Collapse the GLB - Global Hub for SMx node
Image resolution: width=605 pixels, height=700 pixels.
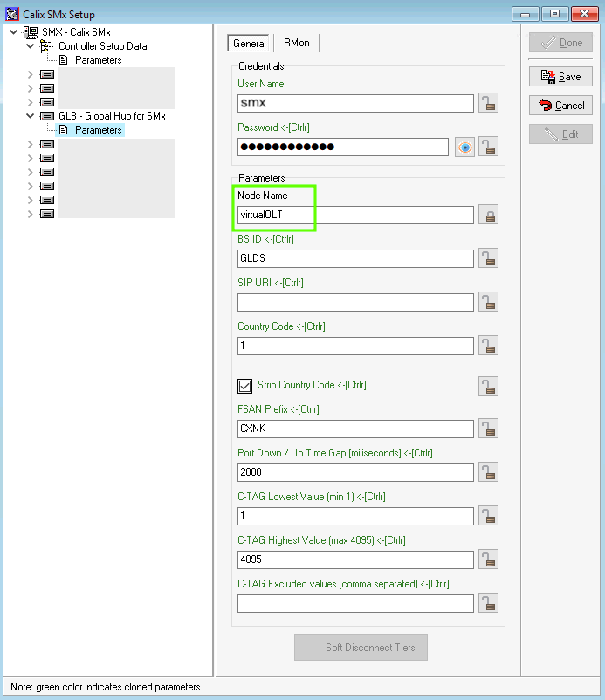pyautogui.click(x=30, y=115)
